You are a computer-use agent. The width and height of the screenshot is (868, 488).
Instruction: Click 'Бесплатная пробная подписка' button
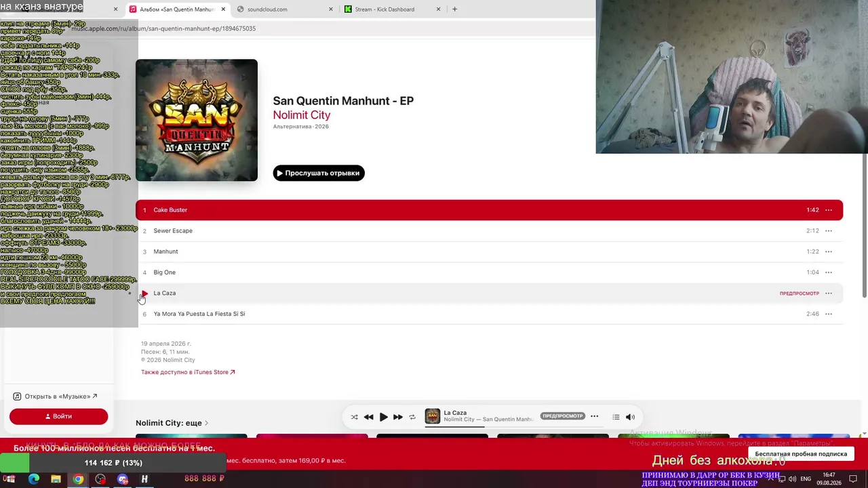801,453
